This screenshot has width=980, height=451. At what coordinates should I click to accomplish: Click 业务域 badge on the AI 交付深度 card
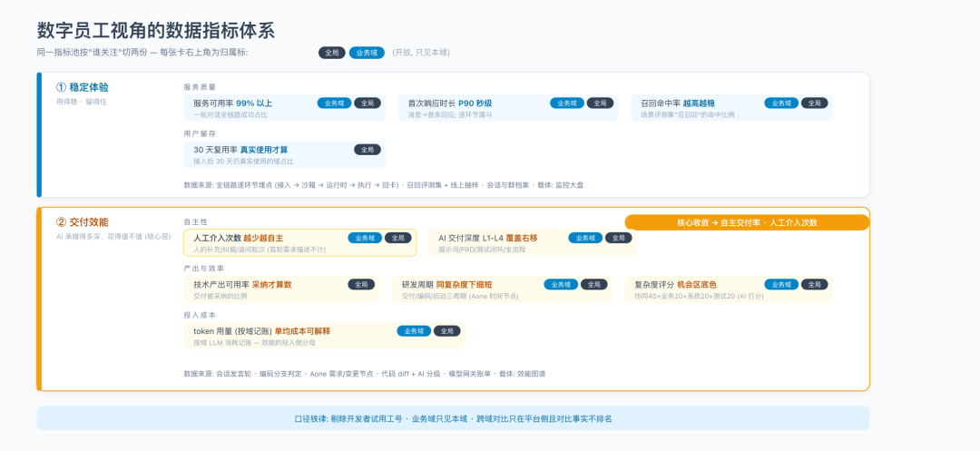tap(585, 238)
